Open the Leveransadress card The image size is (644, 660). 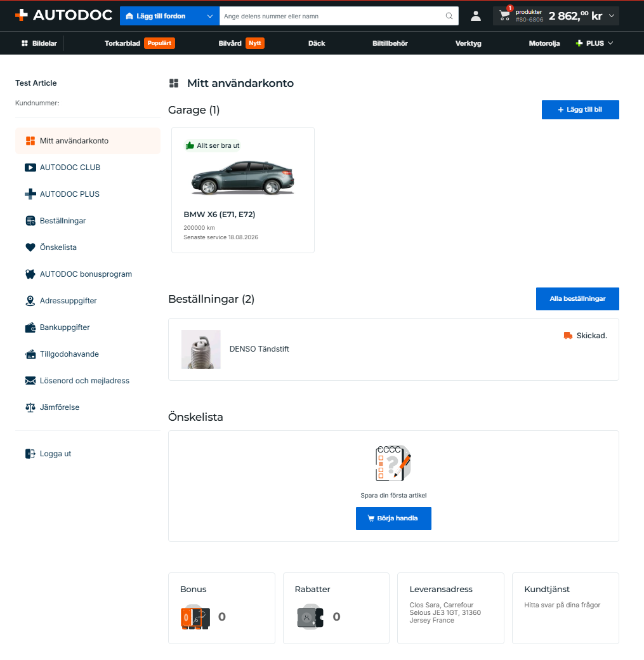click(450, 608)
